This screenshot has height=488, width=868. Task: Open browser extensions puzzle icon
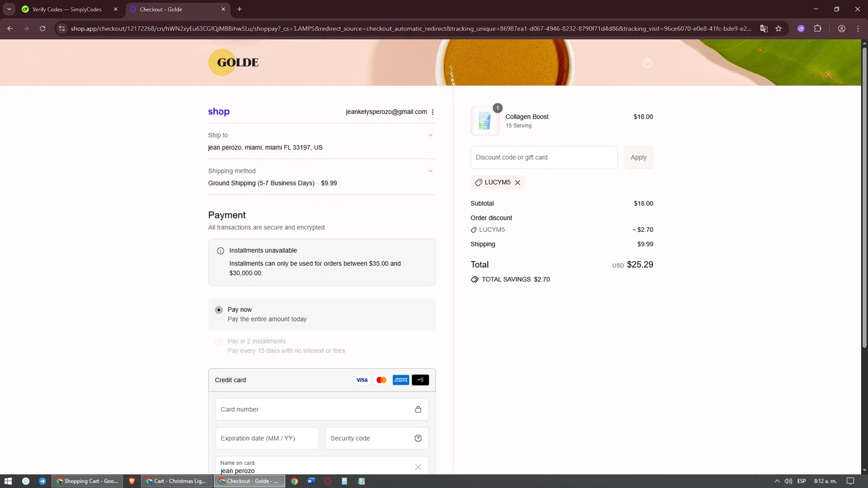coord(818,28)
